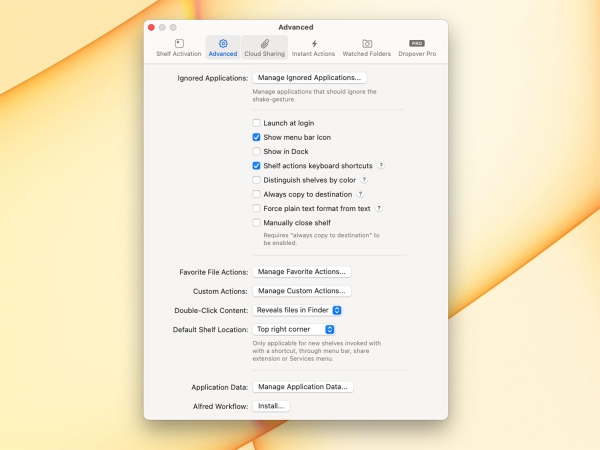Show help for Distinguish shelves by color

tap(364, 180)
